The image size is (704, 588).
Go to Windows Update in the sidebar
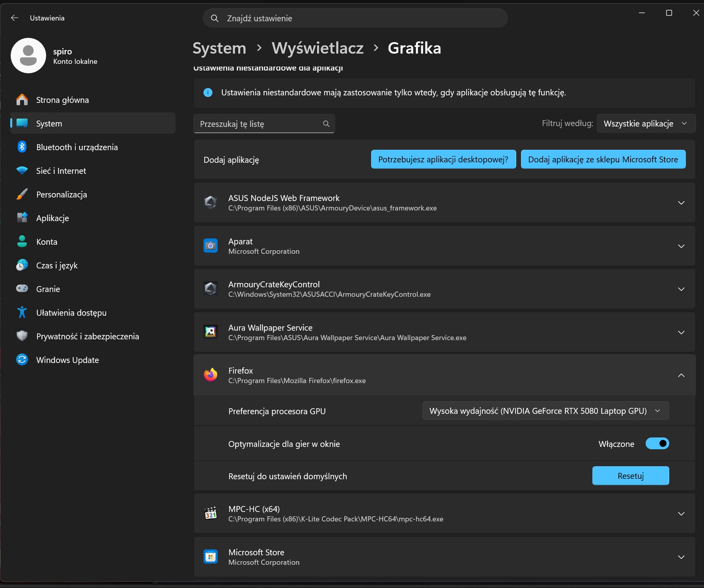[x=67, y=360]
